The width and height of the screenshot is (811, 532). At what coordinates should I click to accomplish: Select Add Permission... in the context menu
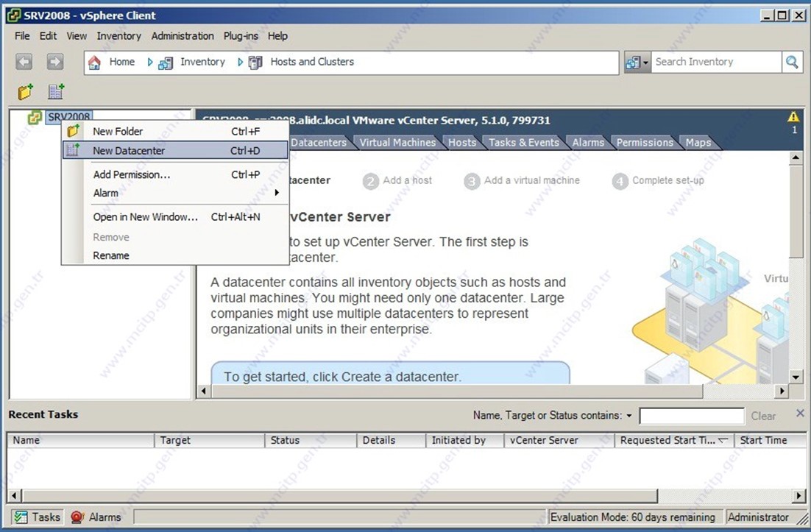pos(175,174)
